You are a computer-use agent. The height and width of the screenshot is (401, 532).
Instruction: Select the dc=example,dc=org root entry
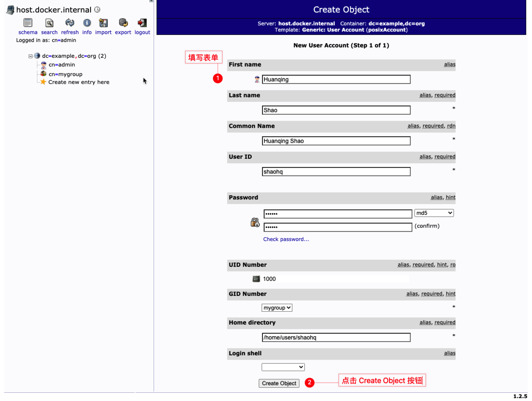coord(74,56)
